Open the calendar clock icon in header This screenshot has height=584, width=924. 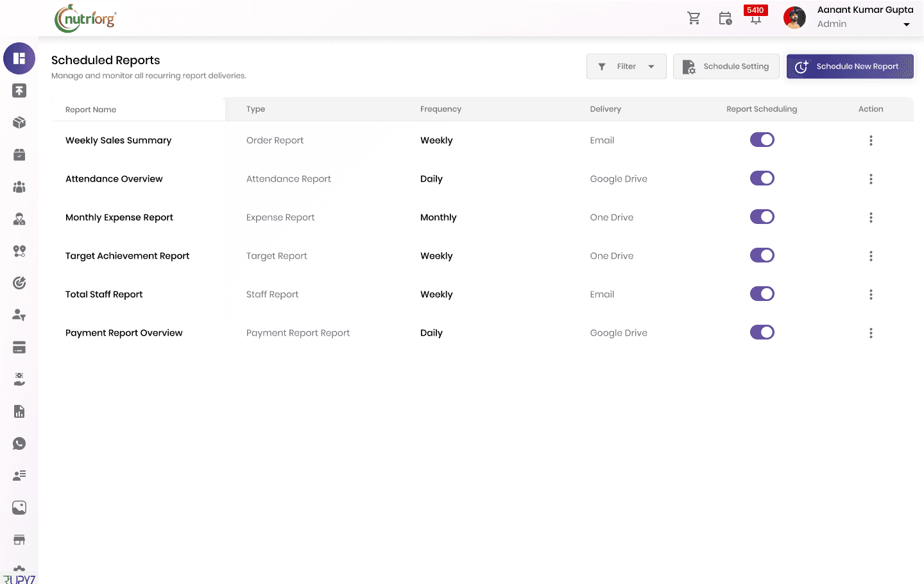pyautogui.click(x=725, y=18)
